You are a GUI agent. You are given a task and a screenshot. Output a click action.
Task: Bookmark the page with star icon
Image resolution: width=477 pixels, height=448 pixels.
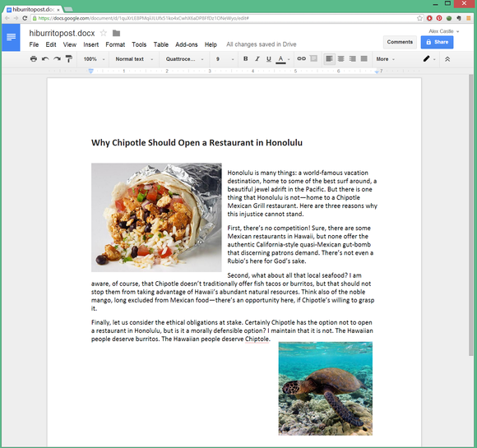point(419,18)
